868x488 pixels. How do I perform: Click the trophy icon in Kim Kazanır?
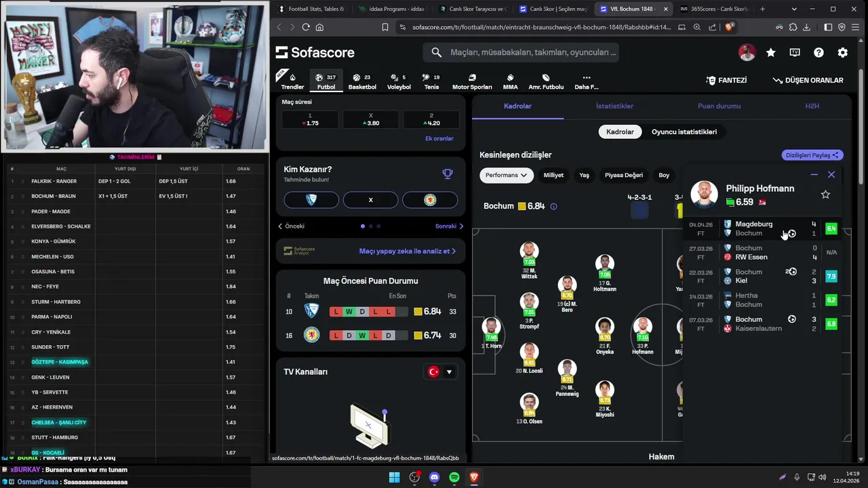click(448, 174)
